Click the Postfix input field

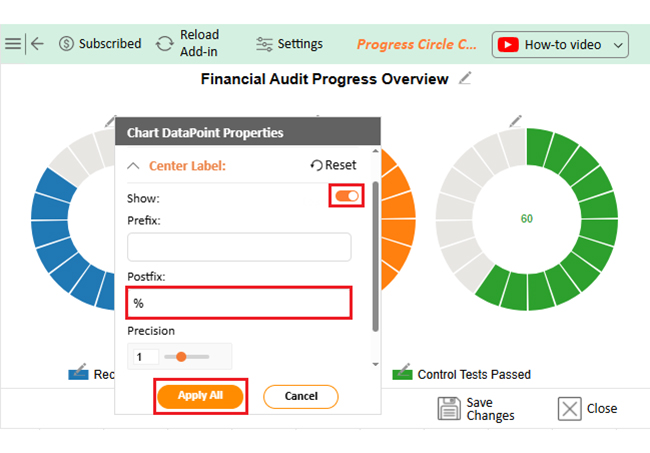[x=239, y=303]
